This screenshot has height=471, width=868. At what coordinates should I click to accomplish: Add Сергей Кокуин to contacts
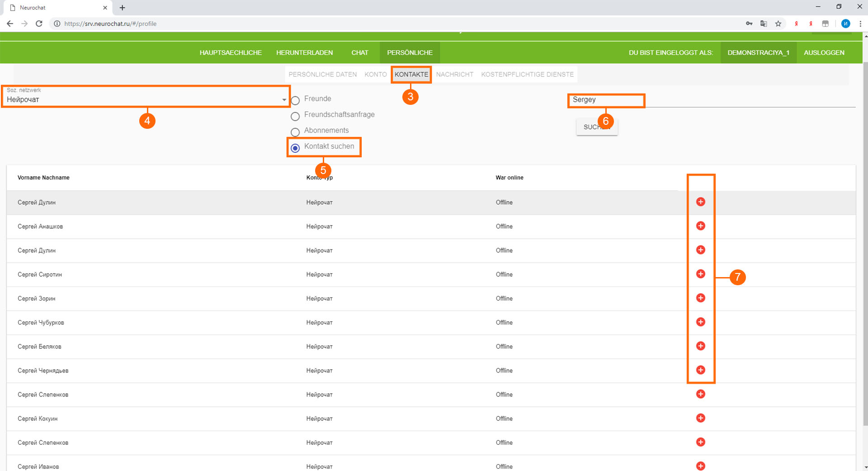point(700,418)
